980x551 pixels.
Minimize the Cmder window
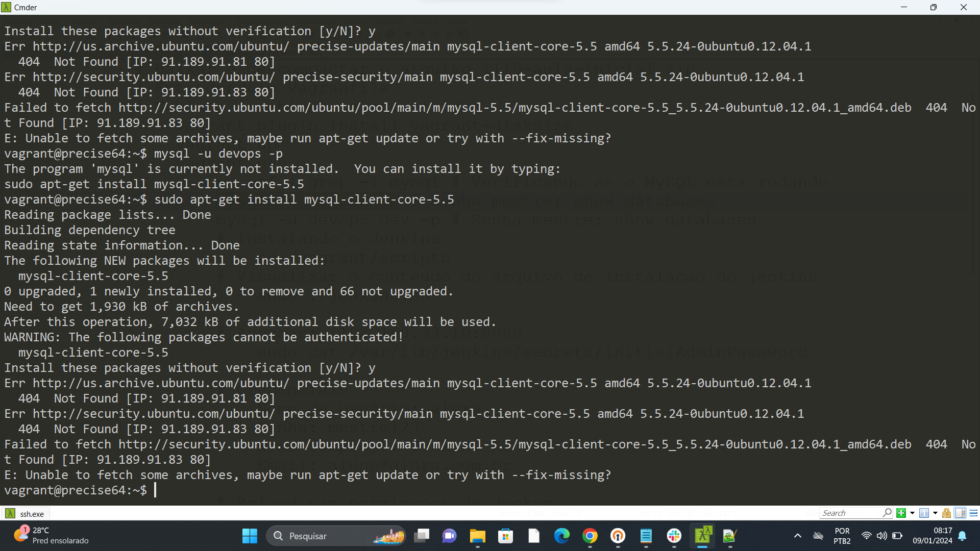904,7
